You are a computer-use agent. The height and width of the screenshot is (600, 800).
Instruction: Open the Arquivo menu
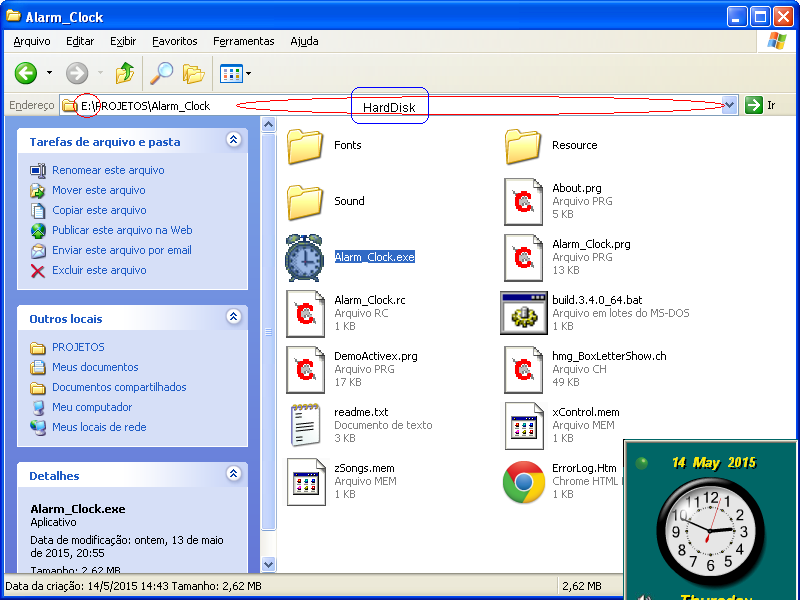tap(32, 41)
